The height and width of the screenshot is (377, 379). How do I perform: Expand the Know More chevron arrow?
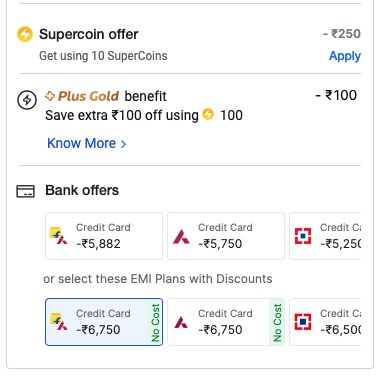[x=123, y=144]
